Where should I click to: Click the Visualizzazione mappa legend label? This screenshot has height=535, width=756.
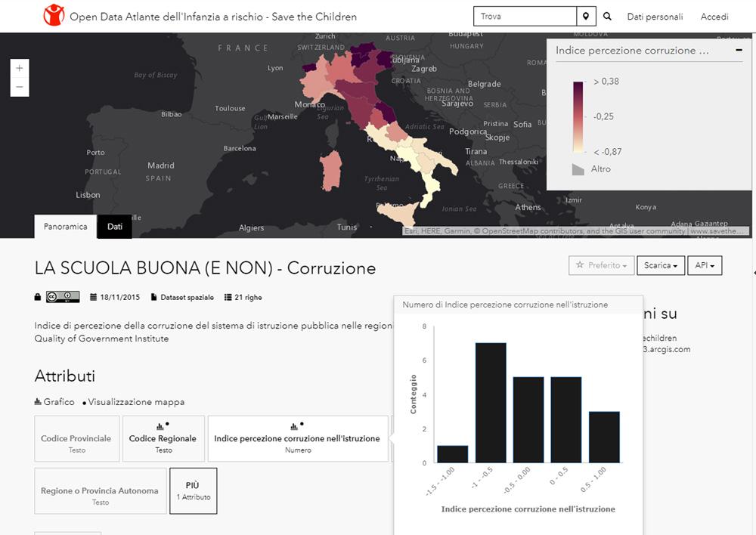[136, 402]
